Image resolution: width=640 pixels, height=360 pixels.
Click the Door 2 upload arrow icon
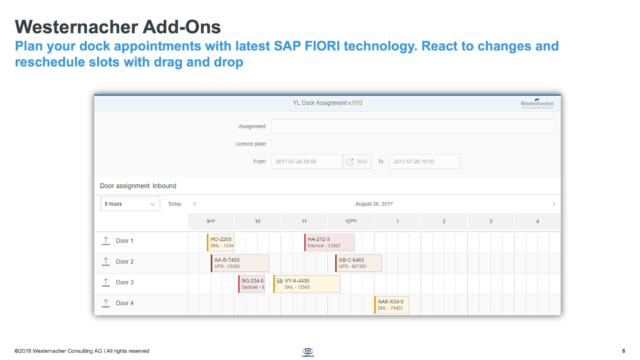point(106,262)
